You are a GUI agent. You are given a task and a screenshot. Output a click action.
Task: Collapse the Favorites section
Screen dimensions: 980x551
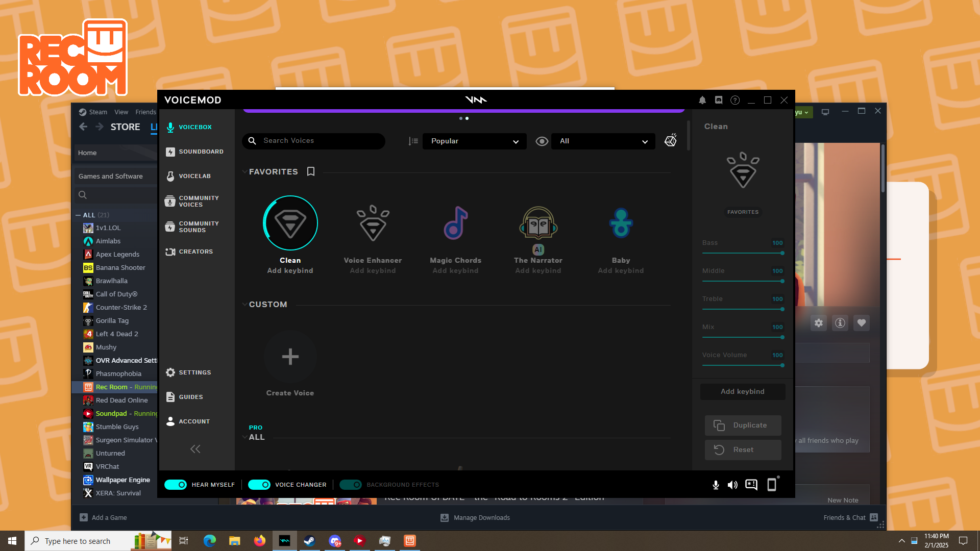[x=244, y=172]
